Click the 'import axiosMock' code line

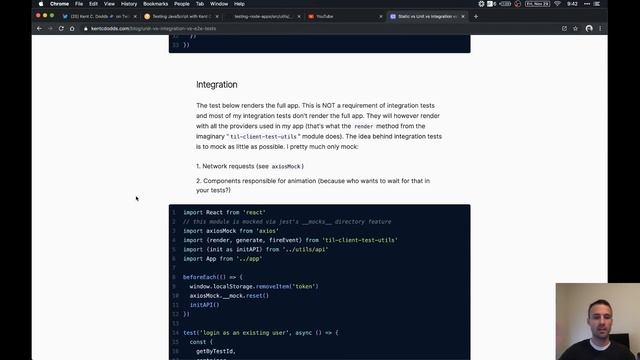231,231
